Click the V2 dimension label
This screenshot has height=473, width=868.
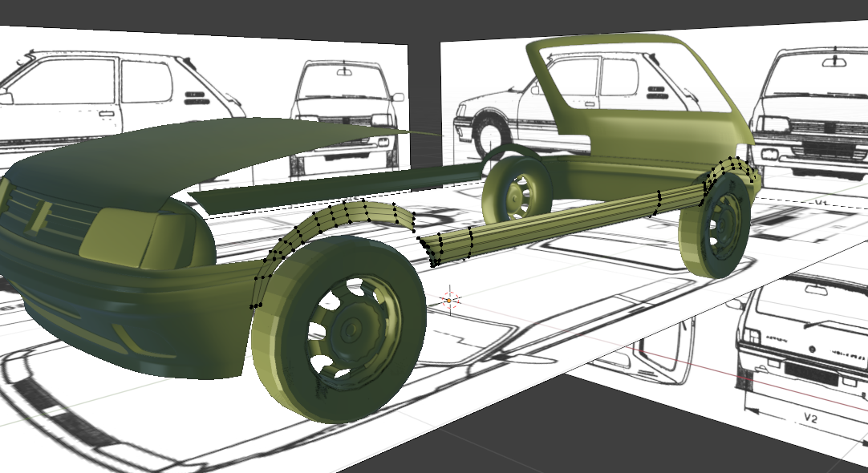(810, 418)
